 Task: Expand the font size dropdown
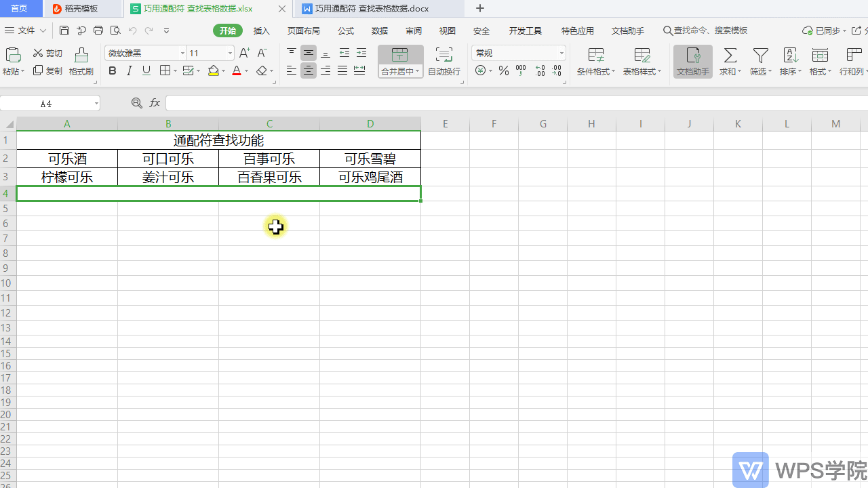click(229, 53)
